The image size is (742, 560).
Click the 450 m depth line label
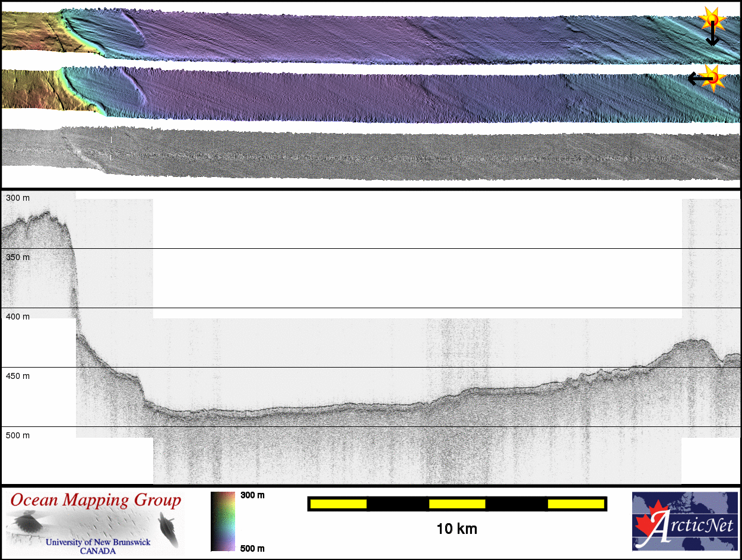point(18,376)
